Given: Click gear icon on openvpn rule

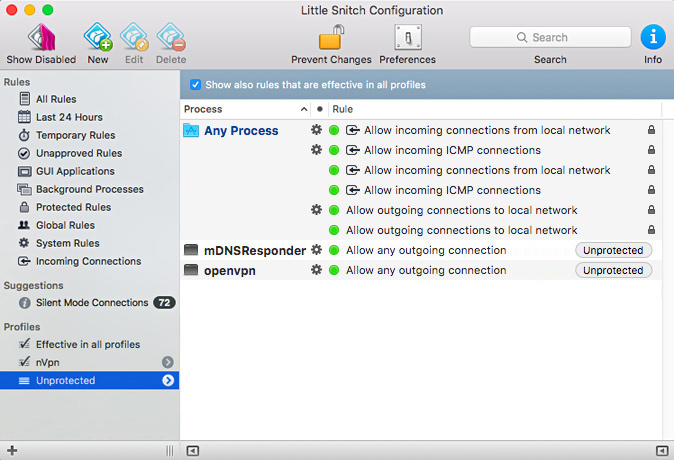Looking at the screenshot, I should click(x=316, y=270).
